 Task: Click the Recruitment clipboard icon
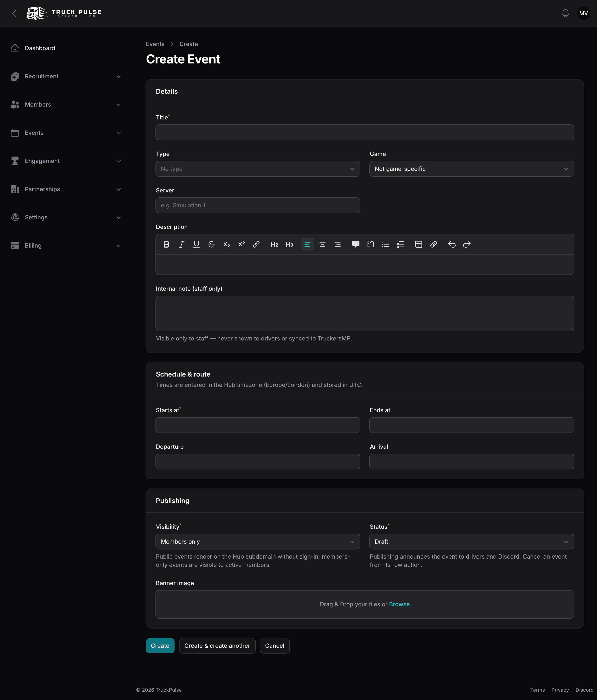[15, 76]
